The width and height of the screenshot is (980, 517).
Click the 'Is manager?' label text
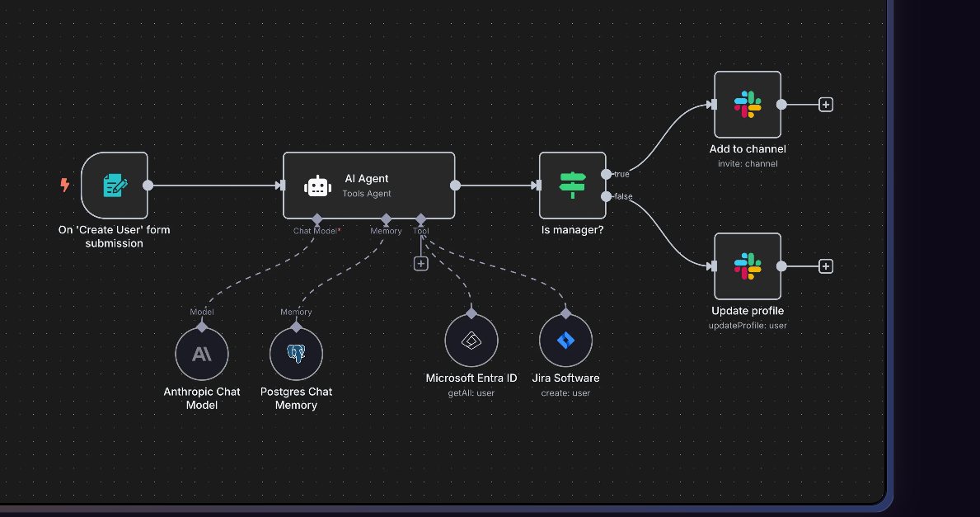coord(573,230)
